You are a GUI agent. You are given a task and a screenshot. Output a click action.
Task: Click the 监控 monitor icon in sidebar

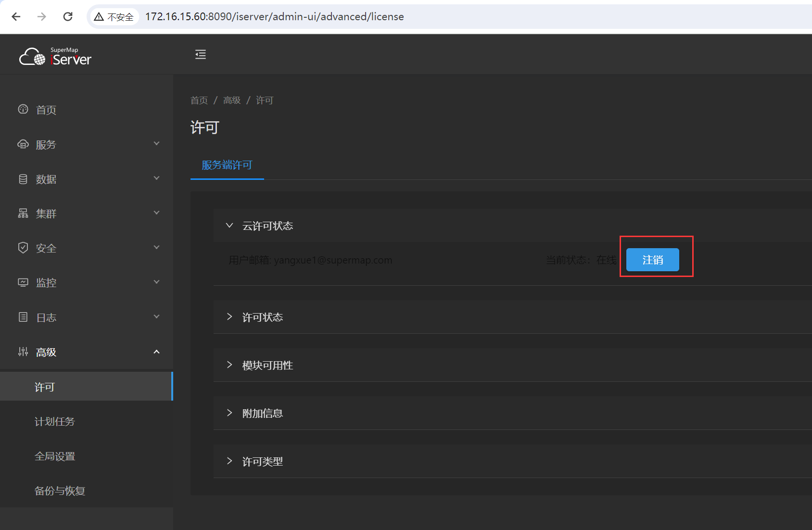pyautogui.click(x=23, y=282)
